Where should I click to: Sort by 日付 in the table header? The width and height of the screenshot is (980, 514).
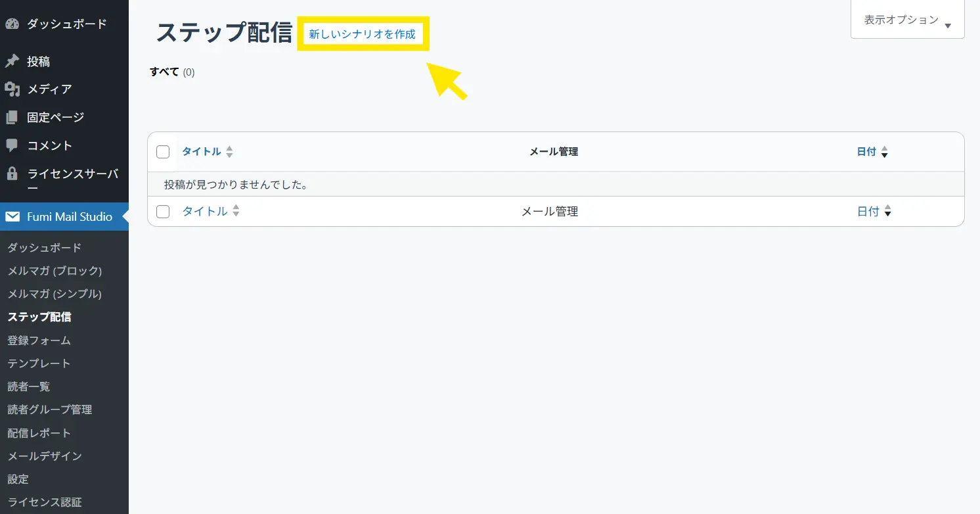click(866, 152)
